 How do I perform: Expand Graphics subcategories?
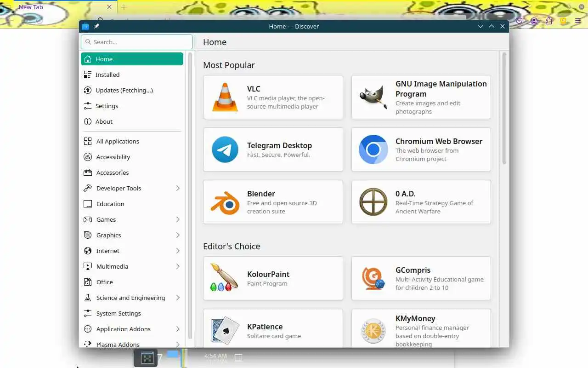click(178, 235)
